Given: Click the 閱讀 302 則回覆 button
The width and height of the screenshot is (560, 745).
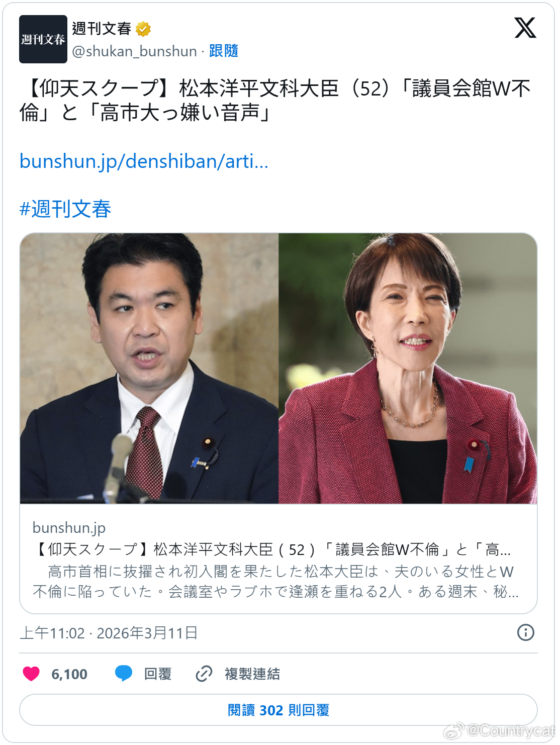Looking at the screenshot, I should 278,710.
